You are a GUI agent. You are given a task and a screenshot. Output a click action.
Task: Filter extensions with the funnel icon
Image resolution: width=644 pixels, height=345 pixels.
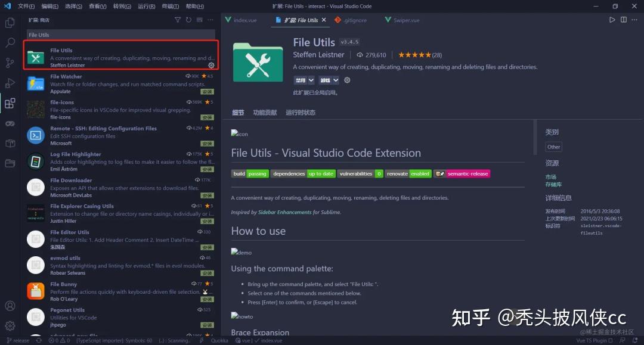pos(178,20)
